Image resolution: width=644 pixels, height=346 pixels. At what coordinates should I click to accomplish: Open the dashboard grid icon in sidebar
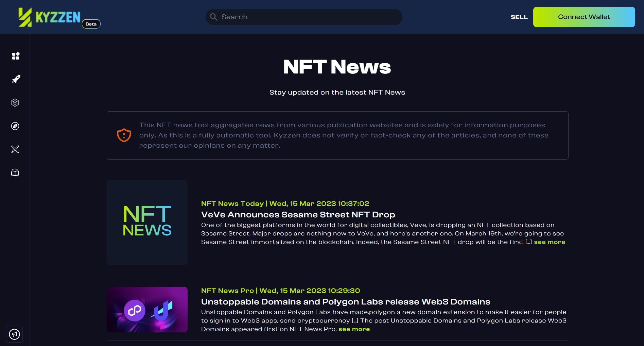(16, 56)
